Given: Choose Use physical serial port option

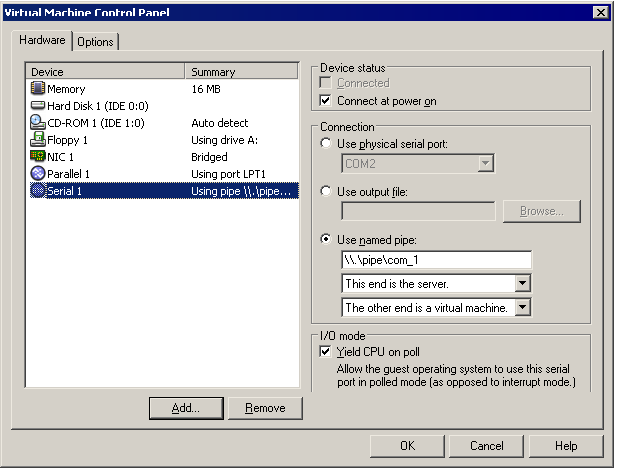Looking at the screenshot, I should 327,144.
